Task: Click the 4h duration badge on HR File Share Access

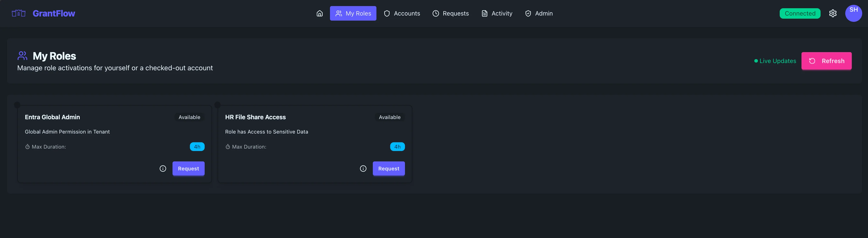Action: coord(398,147)
